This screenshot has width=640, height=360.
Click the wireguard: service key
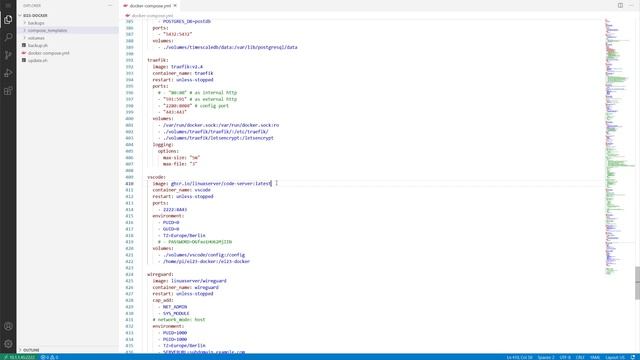[x=160, y=274]
